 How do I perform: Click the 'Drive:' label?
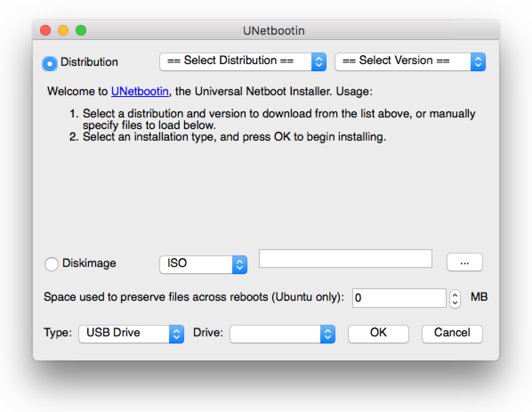(x=208, y=332)
